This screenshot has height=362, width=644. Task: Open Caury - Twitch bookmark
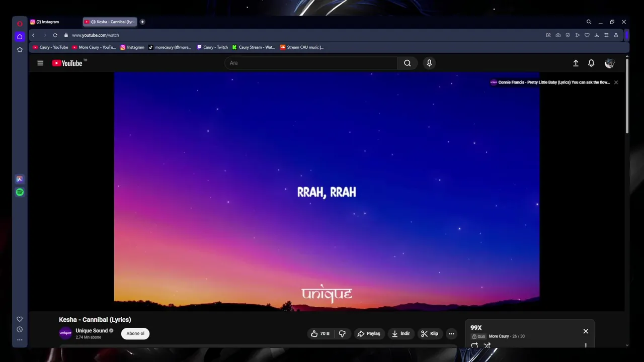pos(212,47)
